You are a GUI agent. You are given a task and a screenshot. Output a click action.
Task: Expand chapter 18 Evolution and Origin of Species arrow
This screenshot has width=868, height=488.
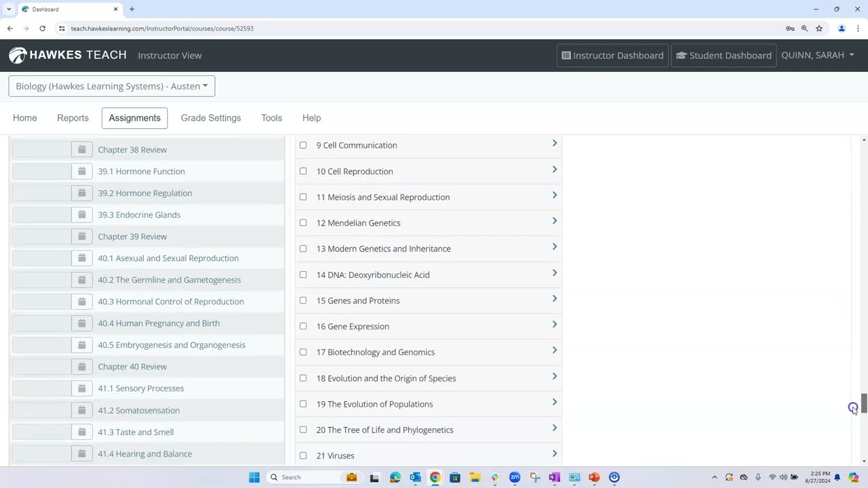pyautogui.click(x=554, y=376)
